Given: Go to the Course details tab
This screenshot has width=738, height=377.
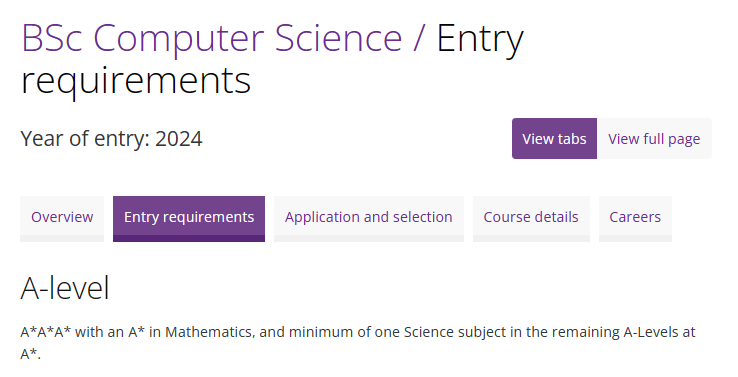Looking at the screenshot, I should point(531,219).
